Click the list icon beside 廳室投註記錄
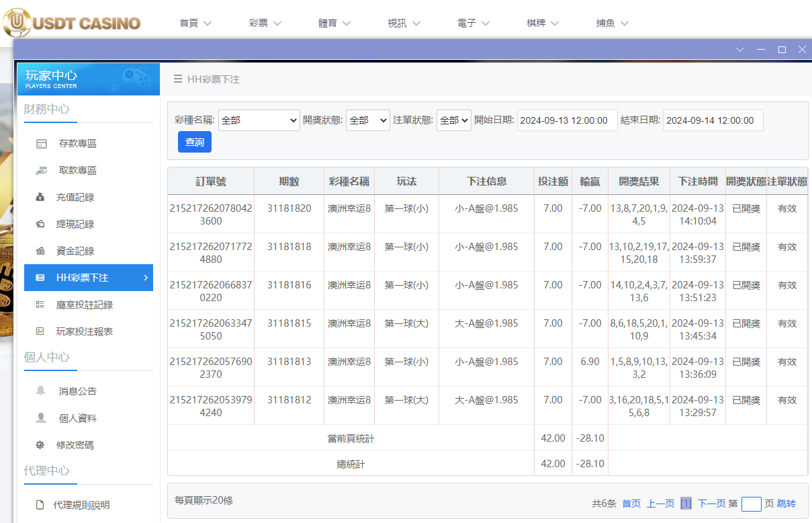Image resolution: width=812 pixels, height=523 pixels. tap(41, 304)
